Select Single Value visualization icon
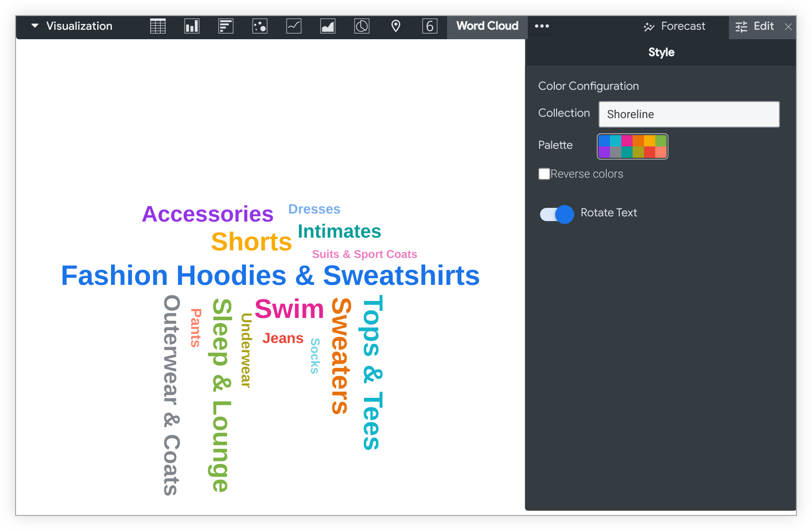Viewport: 812px width, 531px height. (x=430, y=26)
